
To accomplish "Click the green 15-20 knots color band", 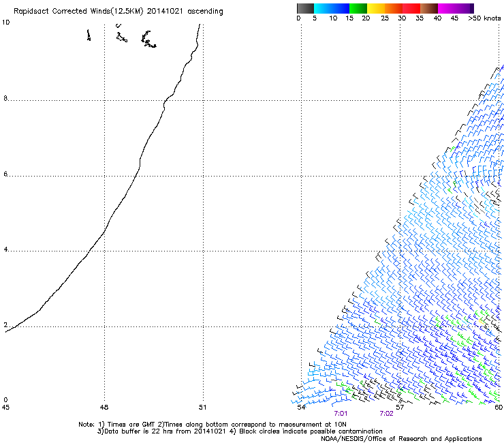I will 358,8.
